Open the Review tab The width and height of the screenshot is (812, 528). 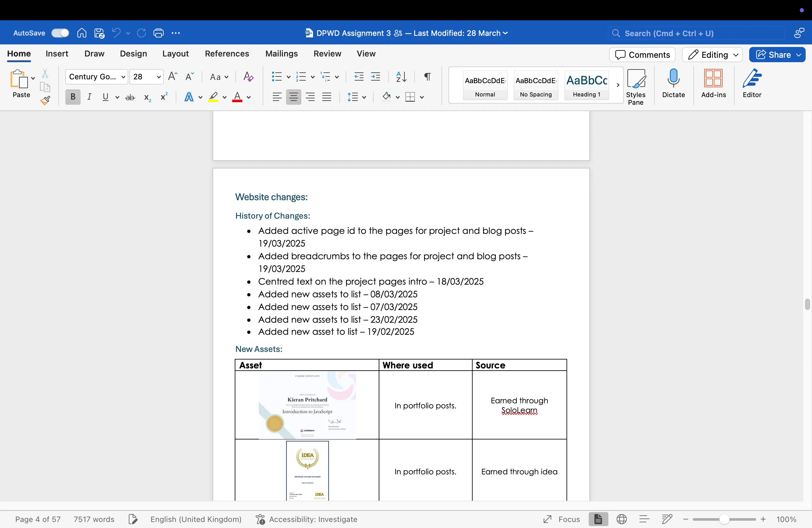pos(327,54)
